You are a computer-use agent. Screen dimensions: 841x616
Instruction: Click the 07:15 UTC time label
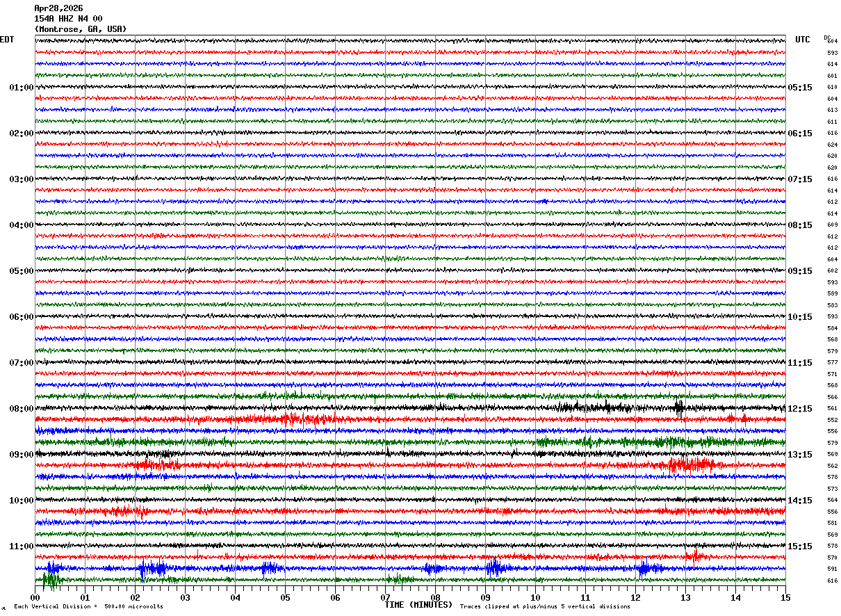[x=800, y=179]
